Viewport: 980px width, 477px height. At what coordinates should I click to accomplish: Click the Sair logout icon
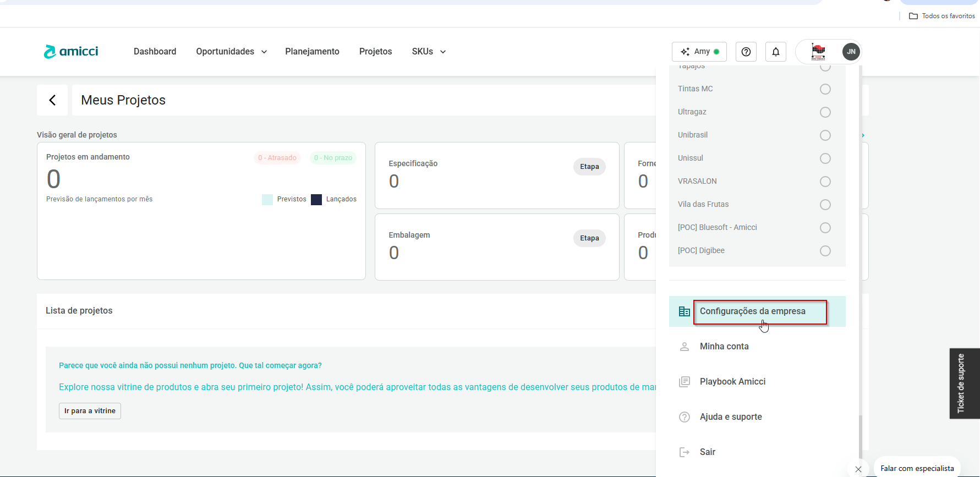coord(685,452)
